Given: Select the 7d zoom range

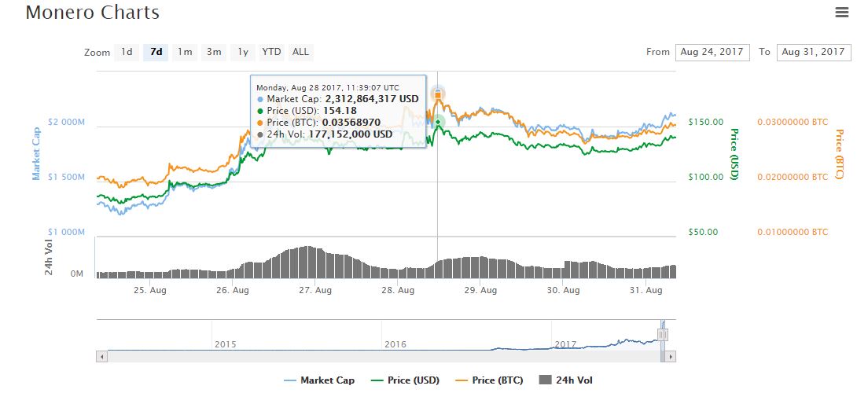Looking at the screenshot, I should click(156, 52).
